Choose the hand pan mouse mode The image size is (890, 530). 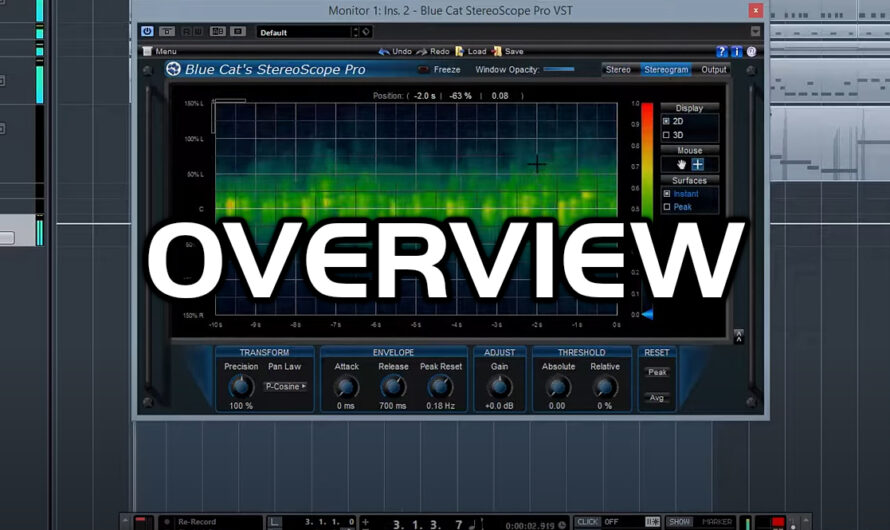click(681, 165)
